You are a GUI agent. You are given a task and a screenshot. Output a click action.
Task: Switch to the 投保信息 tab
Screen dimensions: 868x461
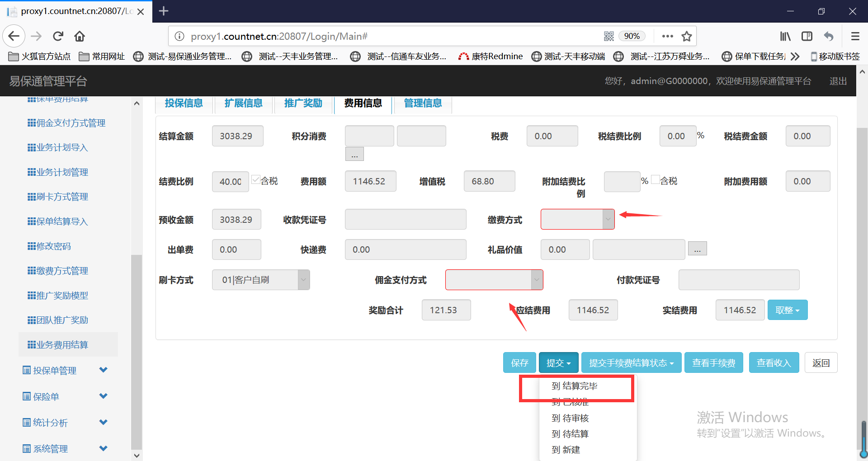click(x=184, y=103)
